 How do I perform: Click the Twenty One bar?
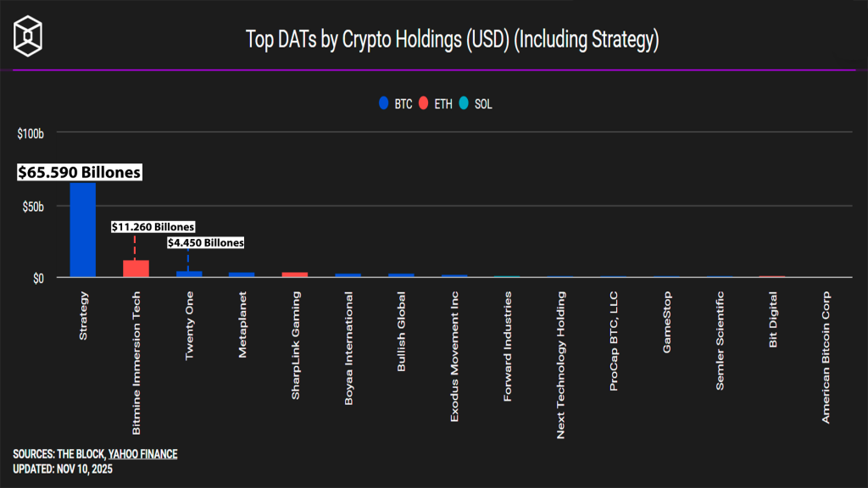(189, 274)
